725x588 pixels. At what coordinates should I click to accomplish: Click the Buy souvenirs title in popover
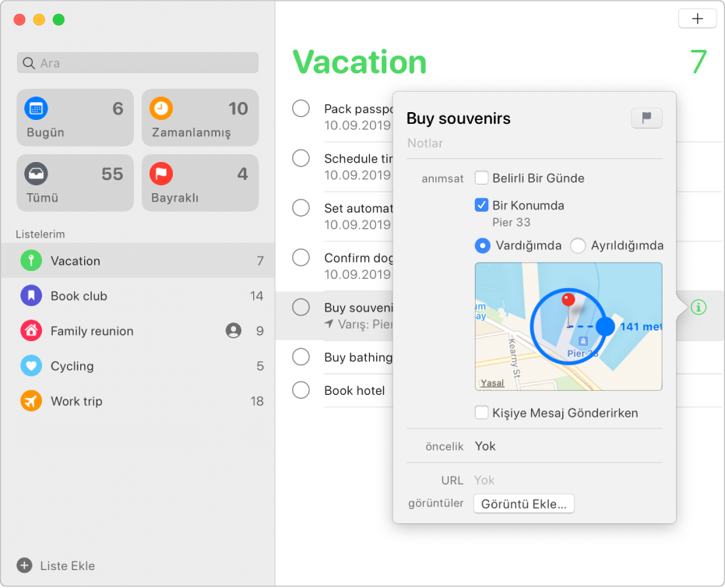coord(458,118)
